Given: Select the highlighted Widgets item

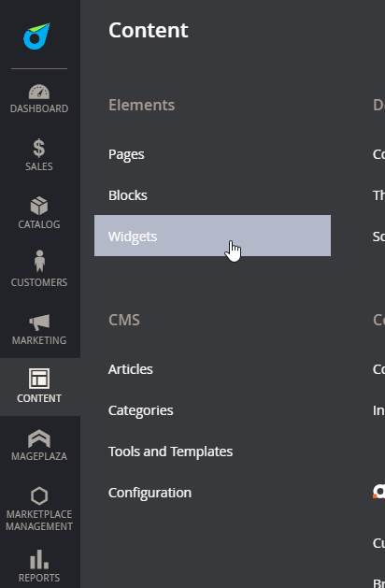Looking at the screenshot, I should (212, 236).
